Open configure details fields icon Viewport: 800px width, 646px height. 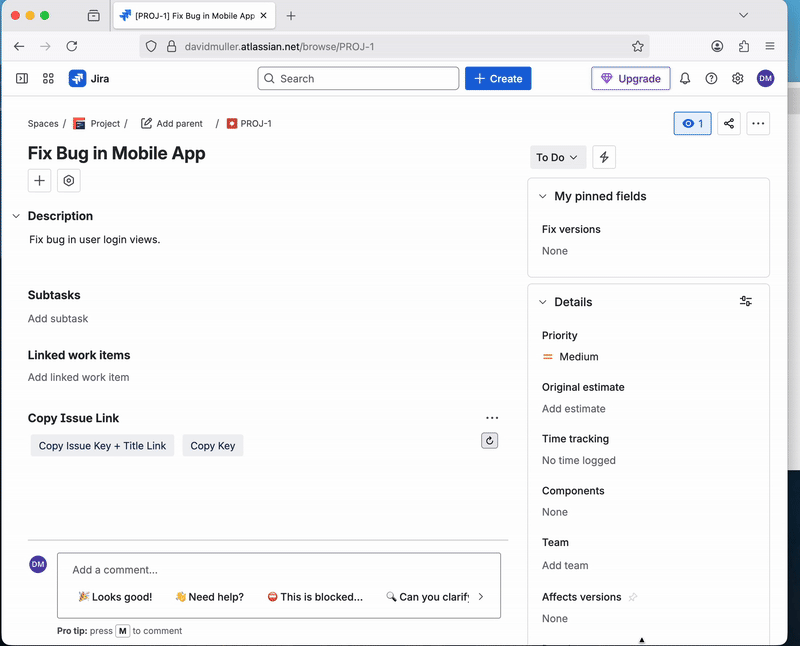pyautogui.click(x=746, y=302)
